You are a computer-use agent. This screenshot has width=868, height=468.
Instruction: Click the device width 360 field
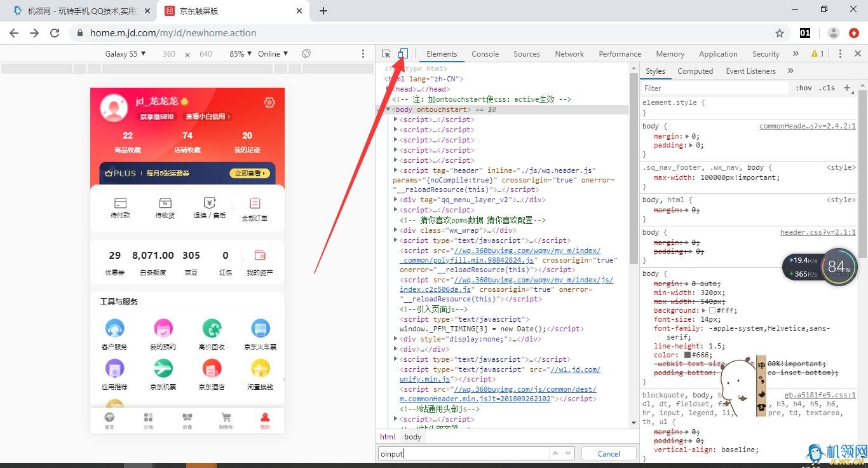[x=169, y=54]
